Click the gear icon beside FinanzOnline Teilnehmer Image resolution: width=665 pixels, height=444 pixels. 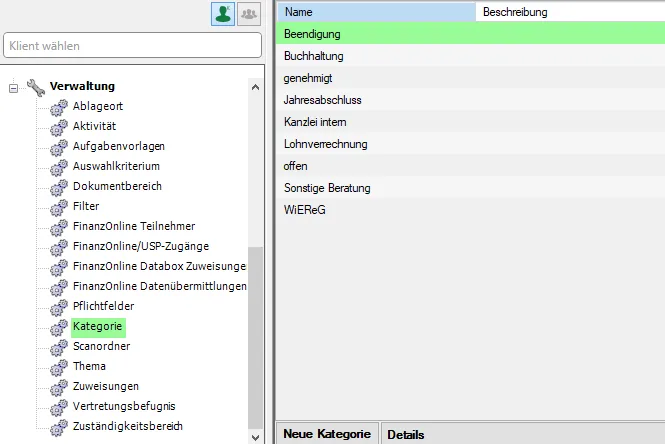(59, 228)
